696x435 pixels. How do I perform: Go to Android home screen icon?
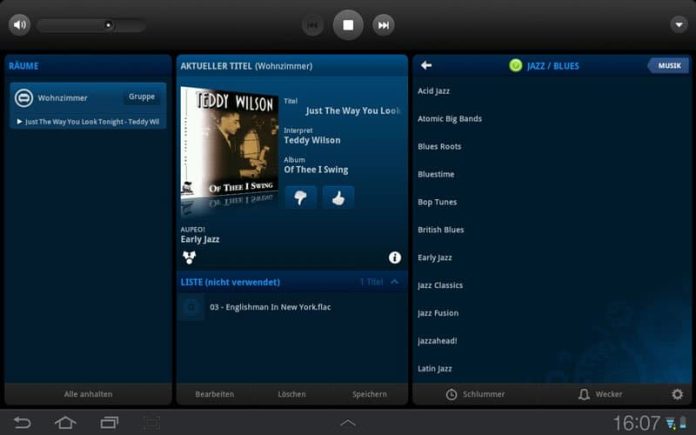click(65, 422)
